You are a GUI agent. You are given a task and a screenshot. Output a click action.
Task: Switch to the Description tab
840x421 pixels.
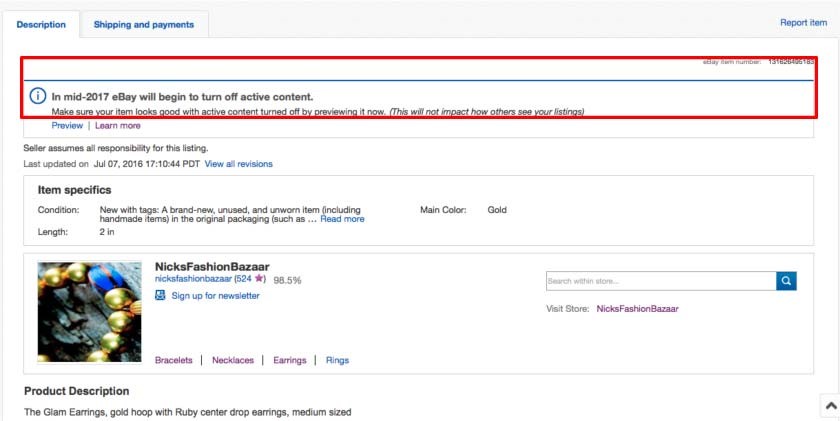[x=41, y=25]
